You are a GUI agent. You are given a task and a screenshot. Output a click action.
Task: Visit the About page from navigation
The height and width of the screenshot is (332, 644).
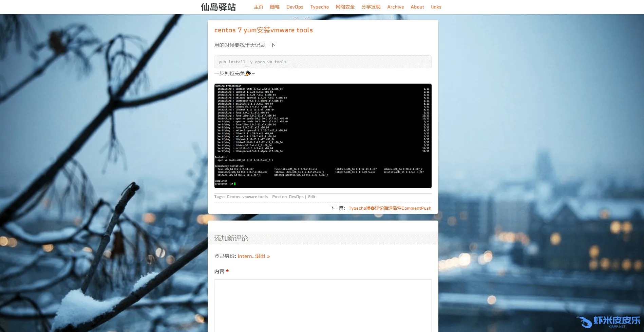tap(417, 7)
